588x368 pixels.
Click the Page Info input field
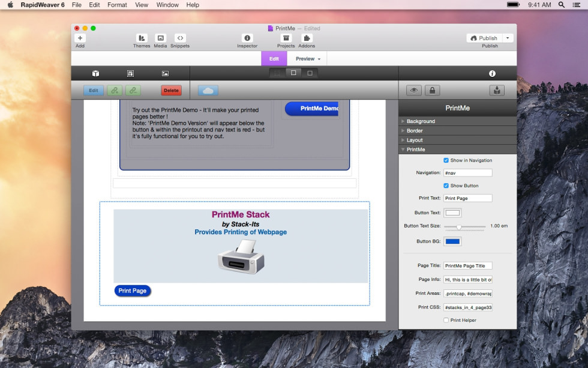click(x=467, y=280)
